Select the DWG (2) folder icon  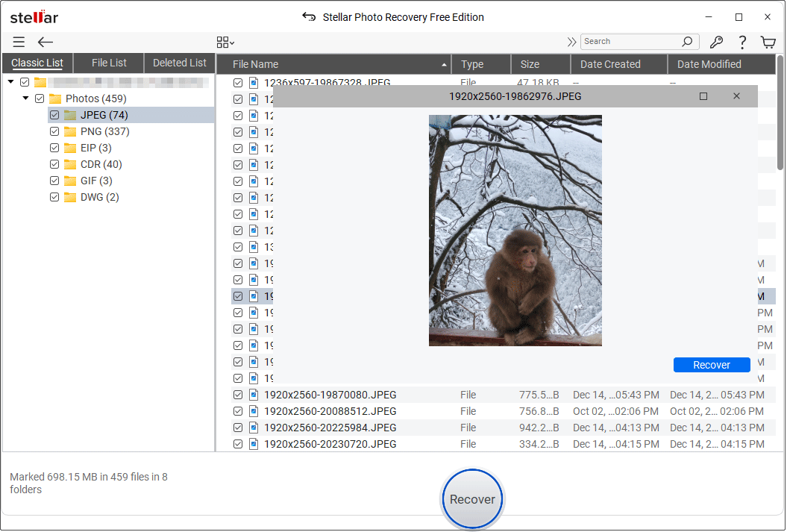[70, 197]
